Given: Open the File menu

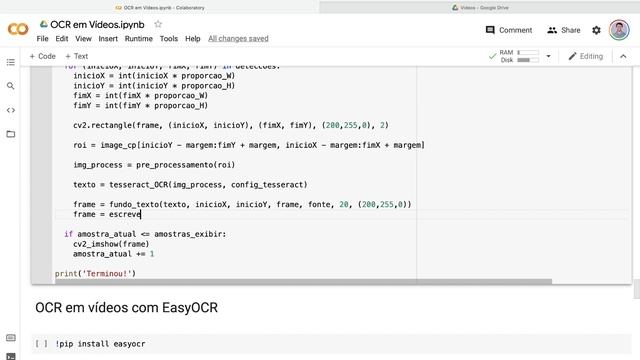Looking at the screenshot, I should click(42, 39).
